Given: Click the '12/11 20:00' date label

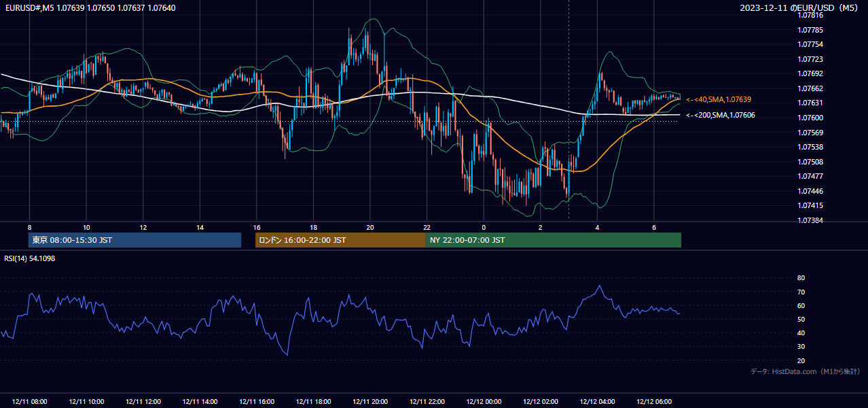Looking at the screenshot, I should [370, 402].
